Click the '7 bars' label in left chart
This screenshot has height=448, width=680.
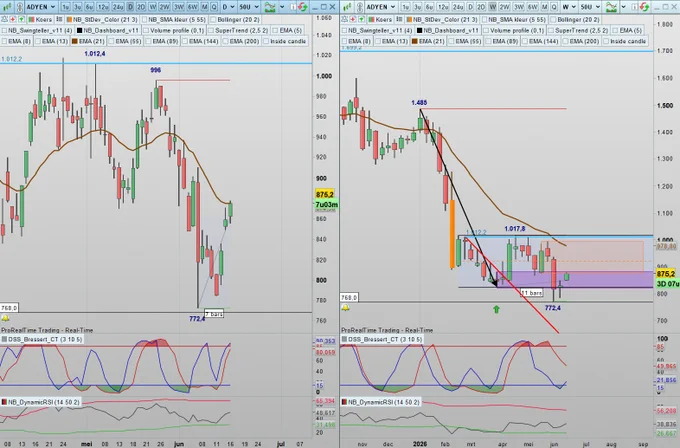(214, 314)
